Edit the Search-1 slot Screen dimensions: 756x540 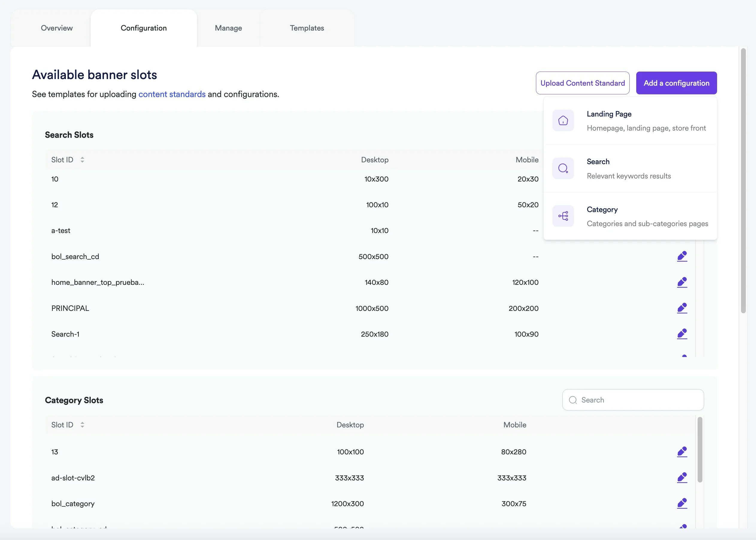pyautogui.click(x=682, y=334)
